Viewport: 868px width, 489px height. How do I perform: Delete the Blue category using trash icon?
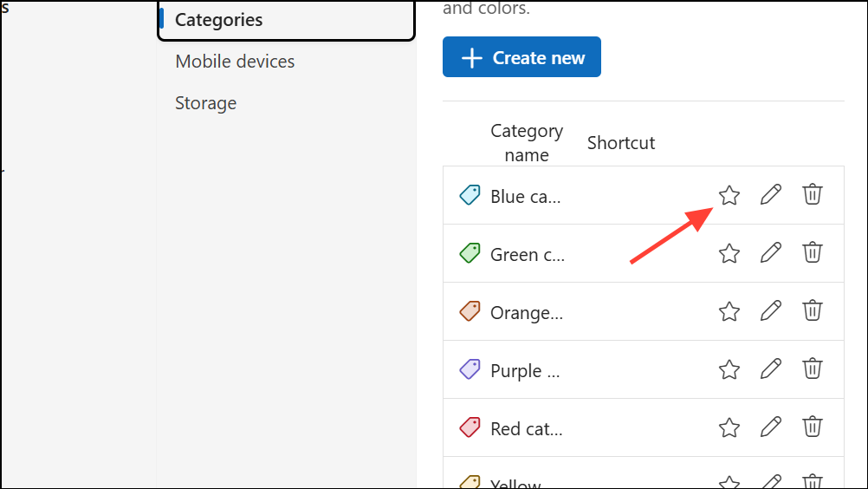tap(812, 195)
